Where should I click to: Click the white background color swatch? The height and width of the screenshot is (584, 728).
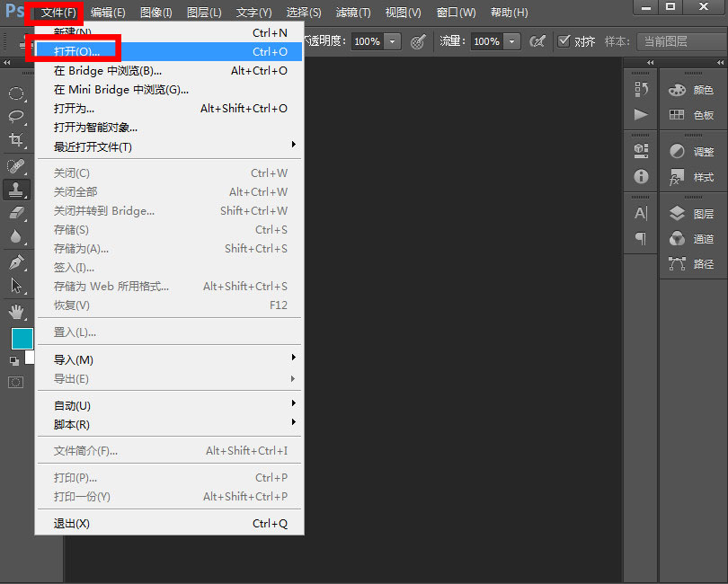pyautogui.click(x=31, y=358)
